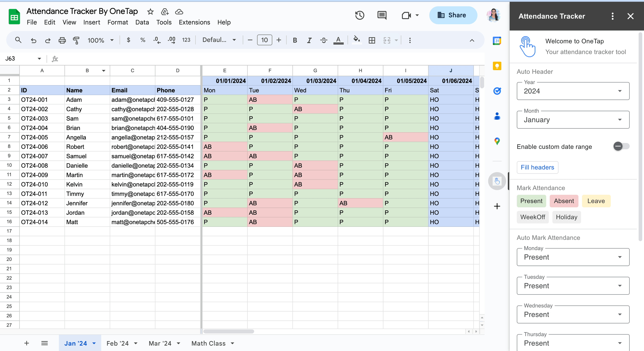Switch to the Math Class sheet tab
This screenshot has width=644, height=351.
209,343
